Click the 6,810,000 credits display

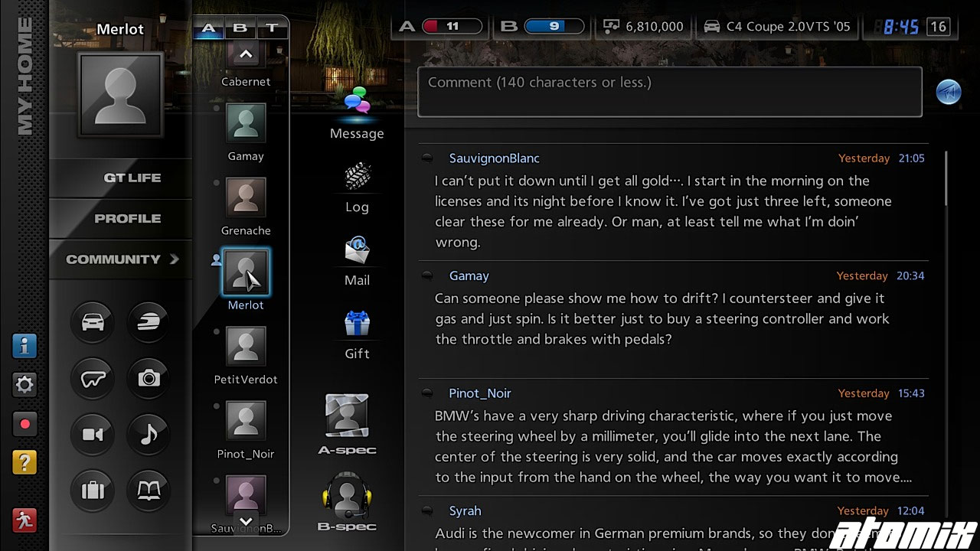click(x=643, y=27)
